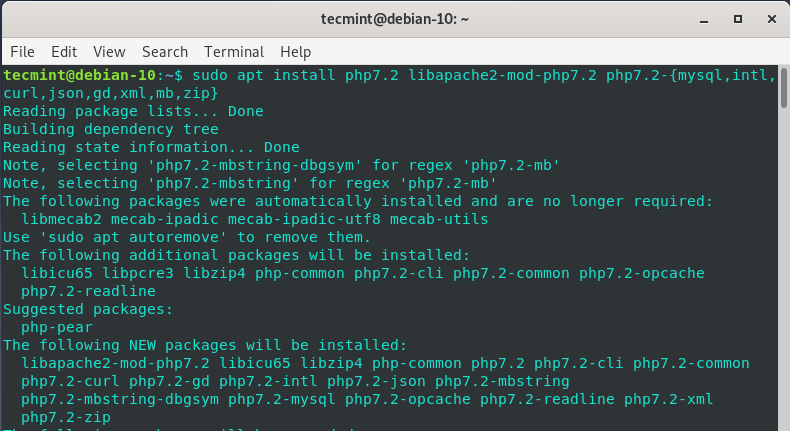Image resolution: width=790 pixels, height=431 pixels.
Task: Minimize the terminal window
Action: [x=703, y=18]
